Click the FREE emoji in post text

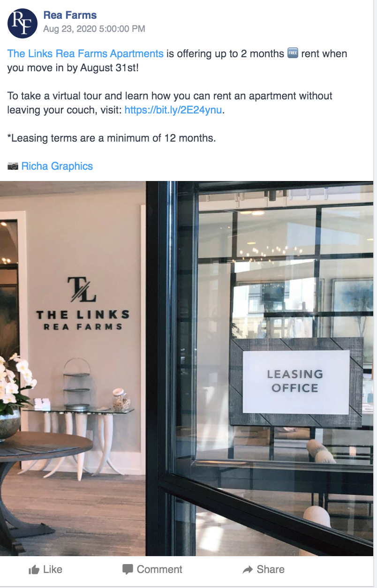[293, 53]
